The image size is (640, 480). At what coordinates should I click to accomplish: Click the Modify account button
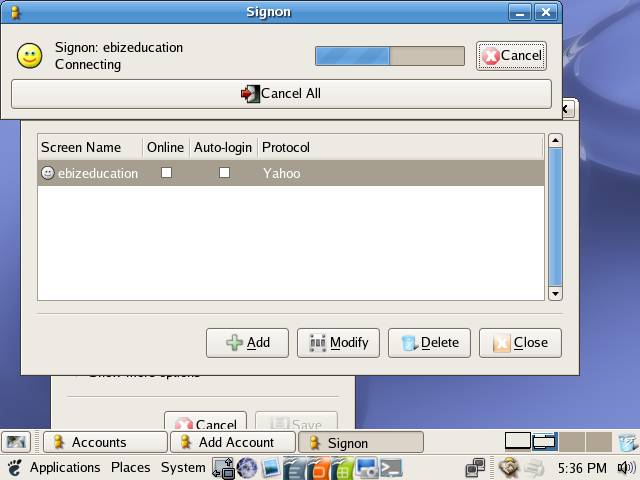click(x=338, y=342)
